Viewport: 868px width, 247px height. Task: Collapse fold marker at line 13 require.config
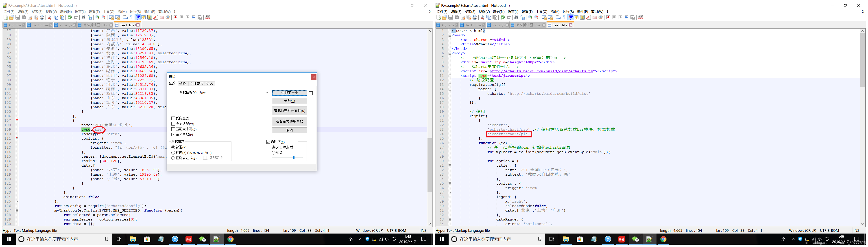449,85
